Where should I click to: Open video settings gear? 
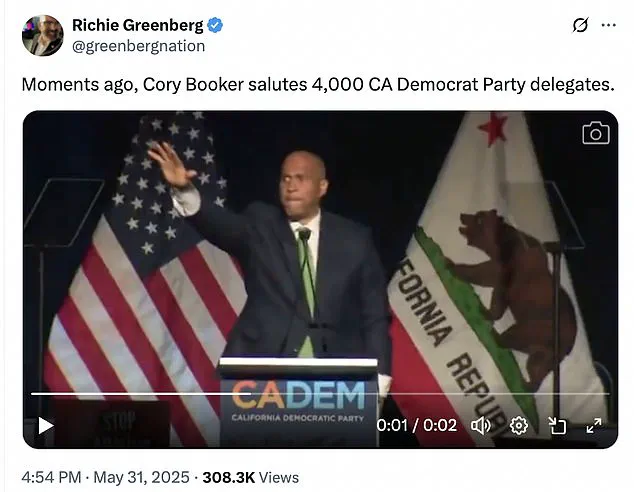[x=519, y=425]
